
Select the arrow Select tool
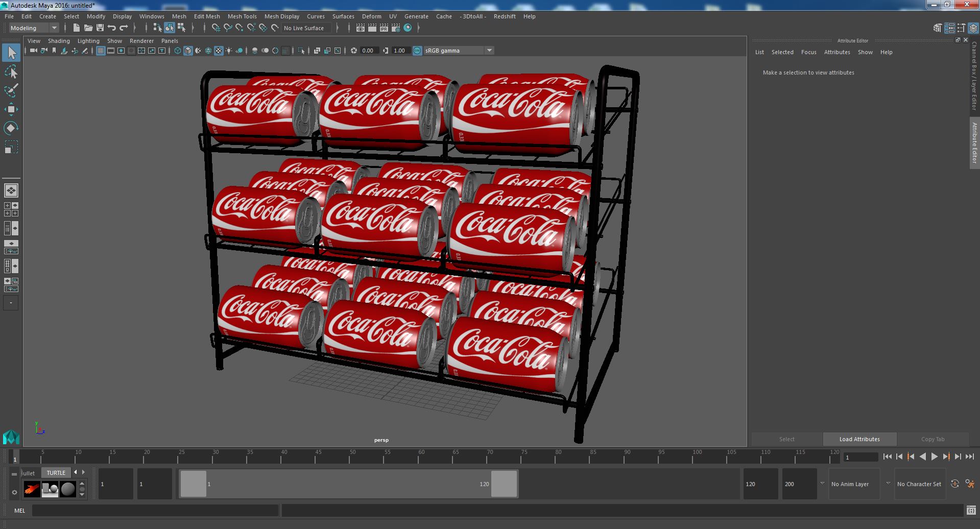pos(11,53)
